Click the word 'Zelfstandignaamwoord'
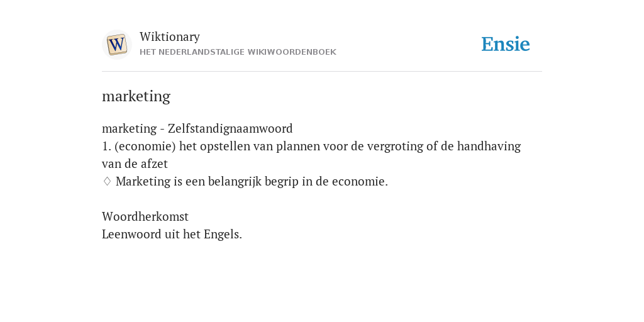The height and width of the screenshot is (322, 644). pyautogui.click(x=230, y=128)
